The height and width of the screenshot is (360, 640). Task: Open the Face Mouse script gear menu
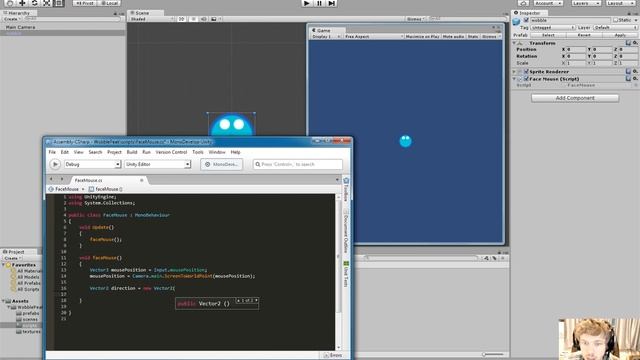tap(635, 79)
